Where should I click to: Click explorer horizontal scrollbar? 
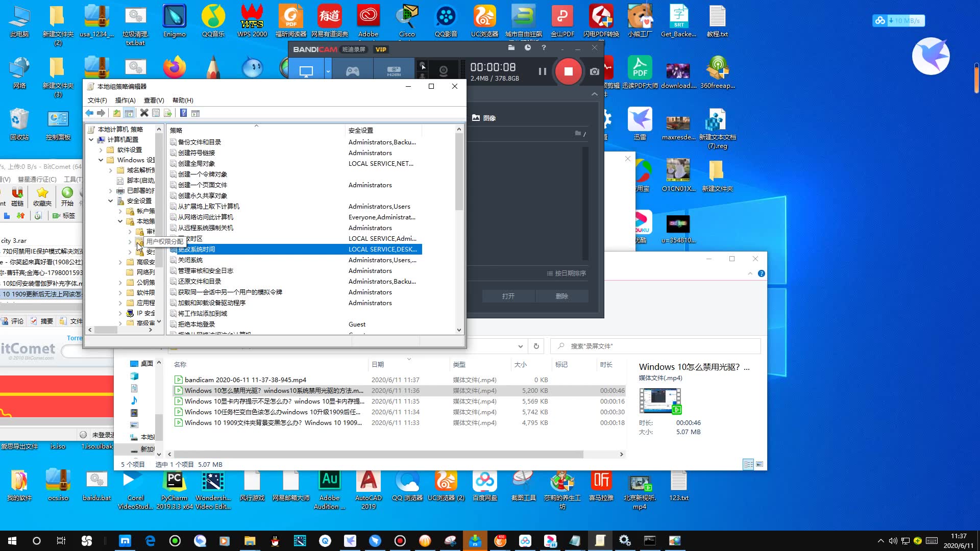point(378,454)
